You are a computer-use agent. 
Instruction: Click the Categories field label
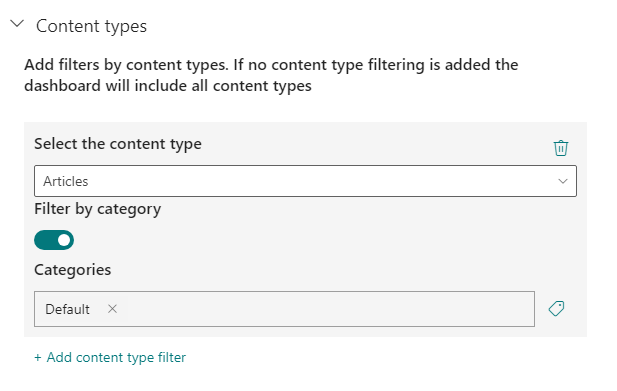72,270
